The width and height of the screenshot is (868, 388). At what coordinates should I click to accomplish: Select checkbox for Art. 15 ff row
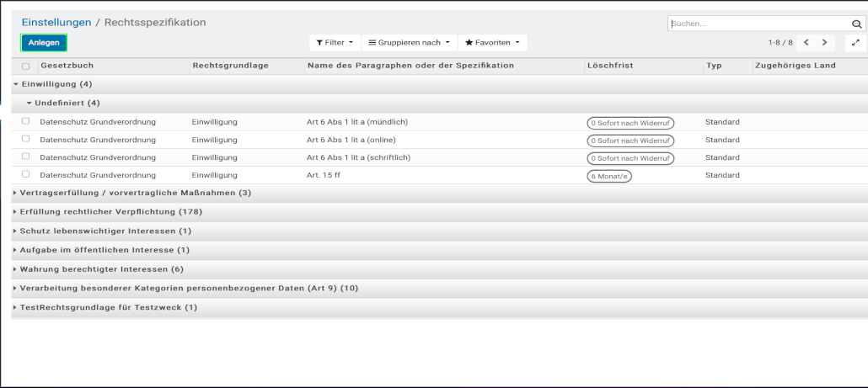click(x=25, y=175)
